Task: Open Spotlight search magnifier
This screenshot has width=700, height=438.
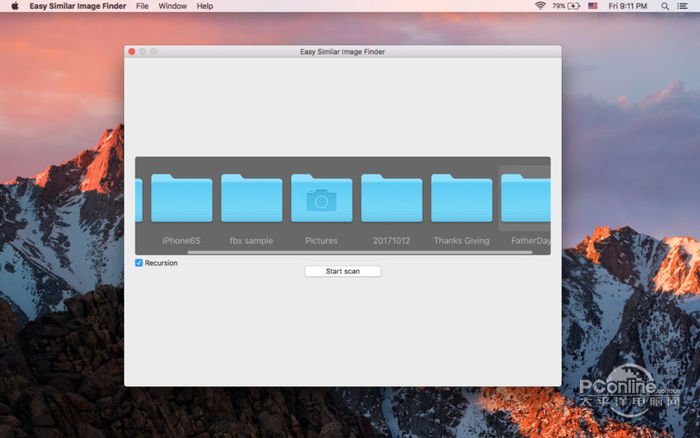Action: [x=665, y=6]
